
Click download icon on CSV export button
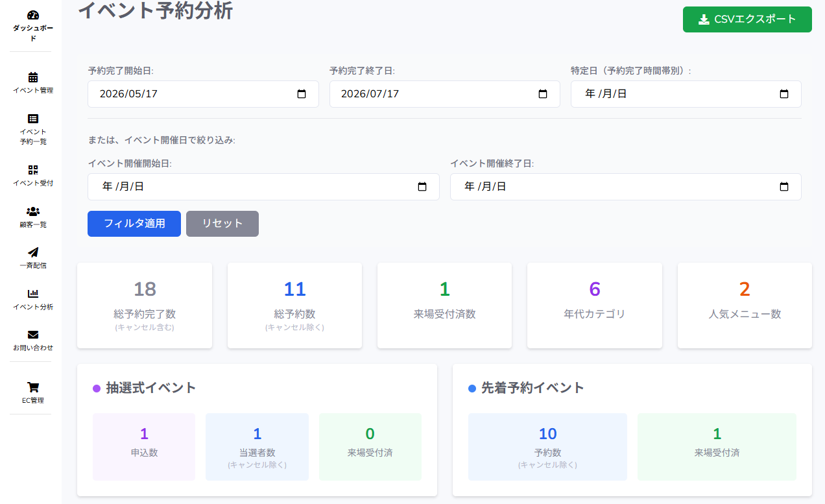[x=704, y=19]
